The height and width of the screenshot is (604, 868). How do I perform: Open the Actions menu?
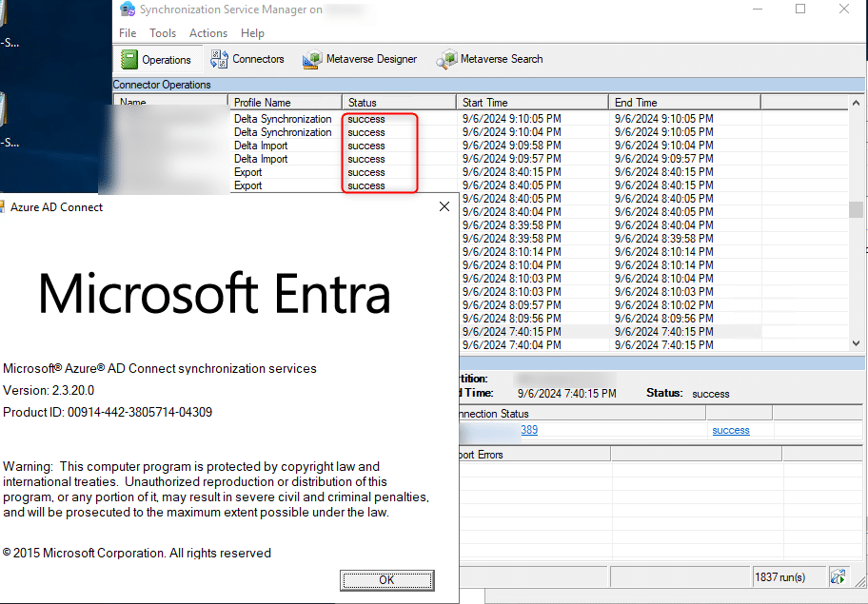[208, 33]
